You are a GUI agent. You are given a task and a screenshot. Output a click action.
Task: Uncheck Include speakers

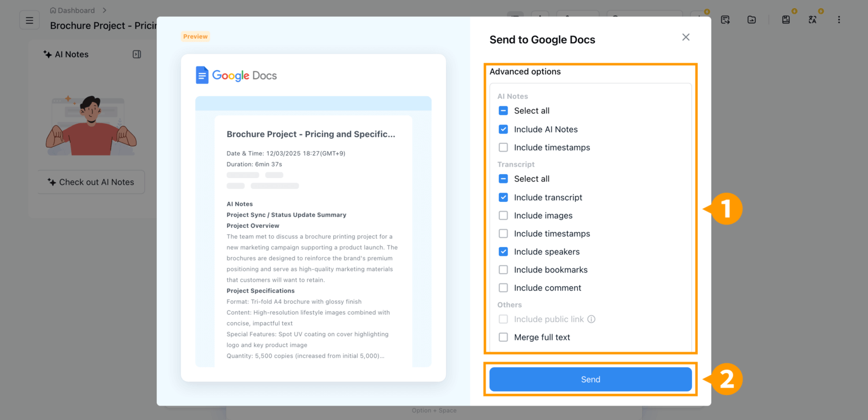[x=503, y=251]
